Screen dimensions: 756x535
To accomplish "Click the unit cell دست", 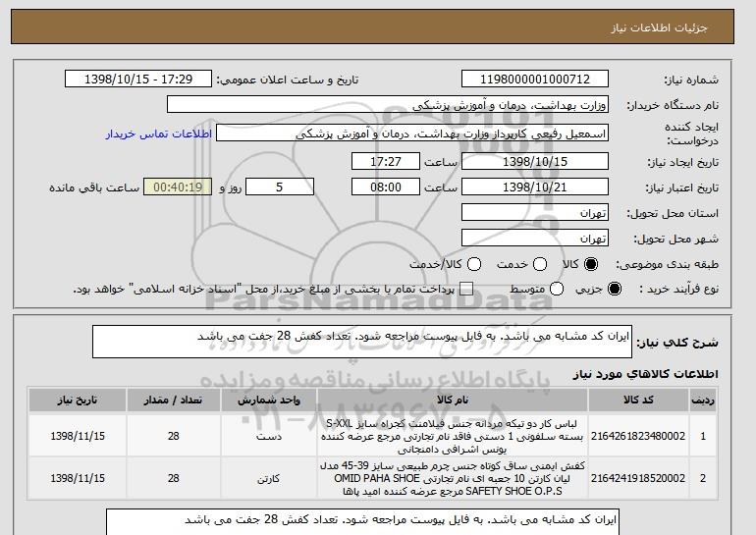I will [269, 436].
